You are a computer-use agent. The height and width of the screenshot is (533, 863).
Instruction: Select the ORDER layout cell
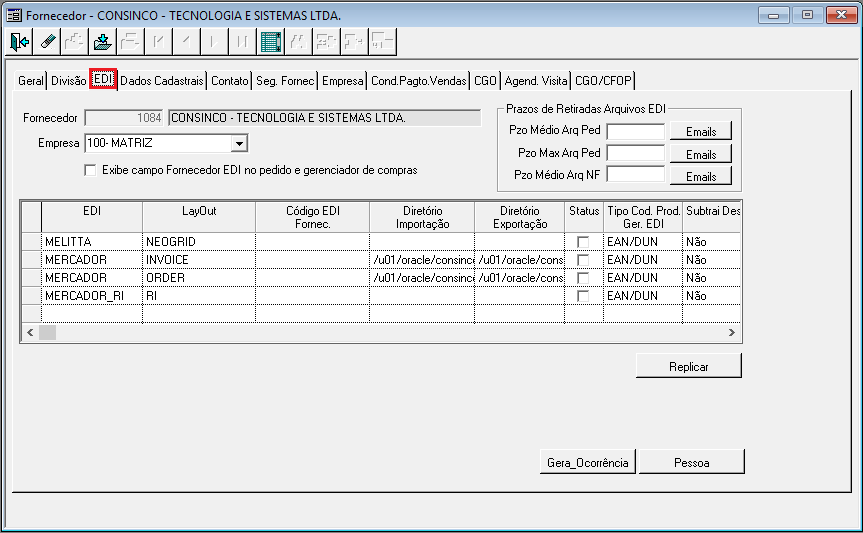pos(199,278)
